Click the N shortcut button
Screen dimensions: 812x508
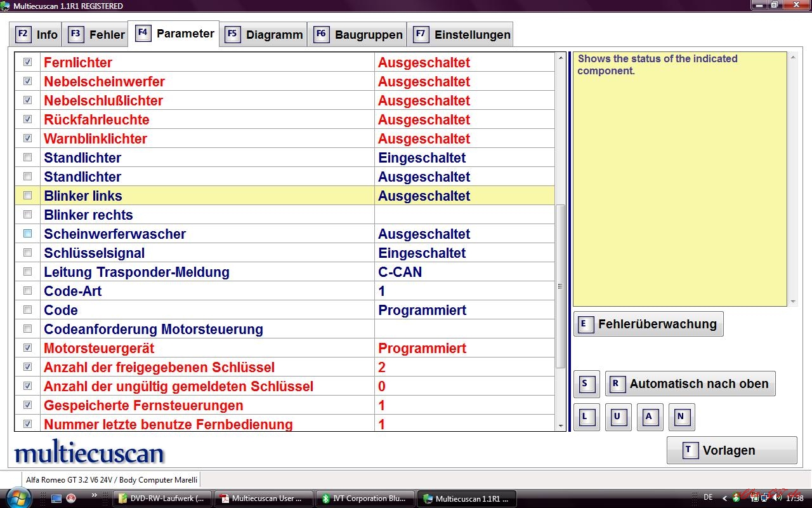681,417
